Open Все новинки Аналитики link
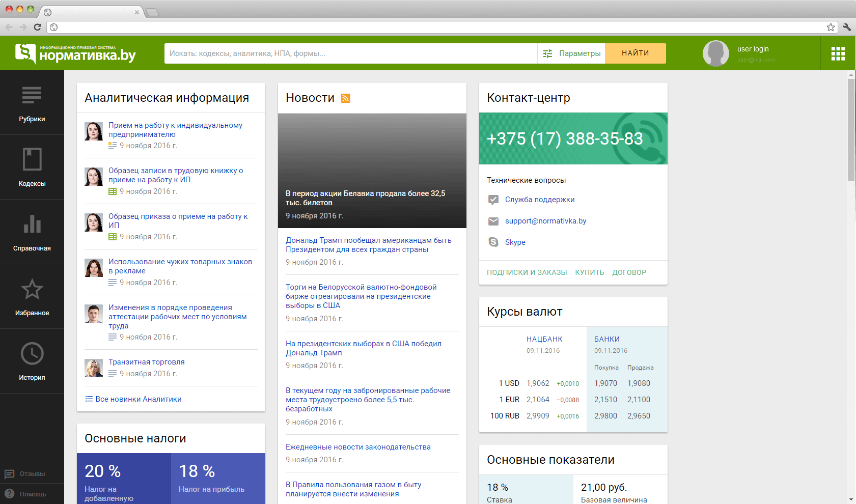856x504 pixels. [138, 399]
